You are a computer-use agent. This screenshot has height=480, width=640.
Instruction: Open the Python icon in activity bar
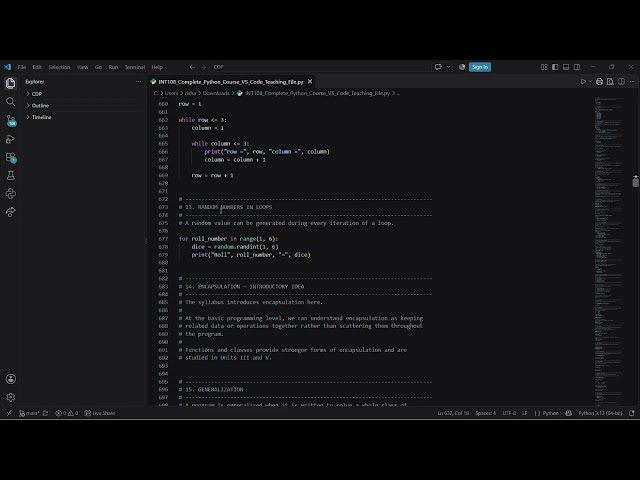11,194
